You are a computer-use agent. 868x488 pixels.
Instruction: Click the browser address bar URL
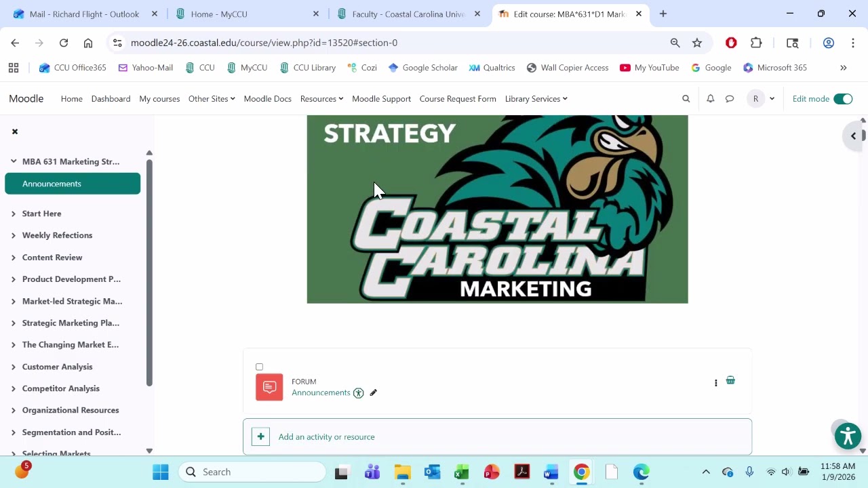pos(264,43)
